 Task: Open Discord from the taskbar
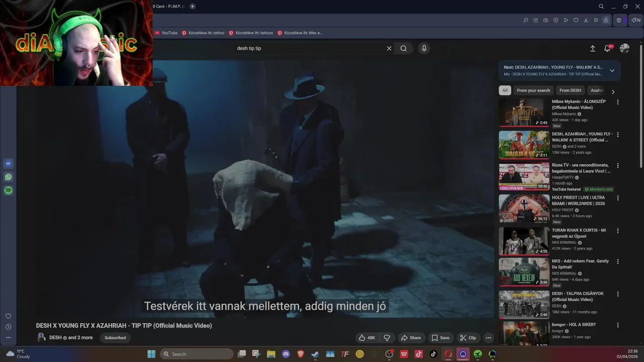pyautogui.click(x=286, y=354)
